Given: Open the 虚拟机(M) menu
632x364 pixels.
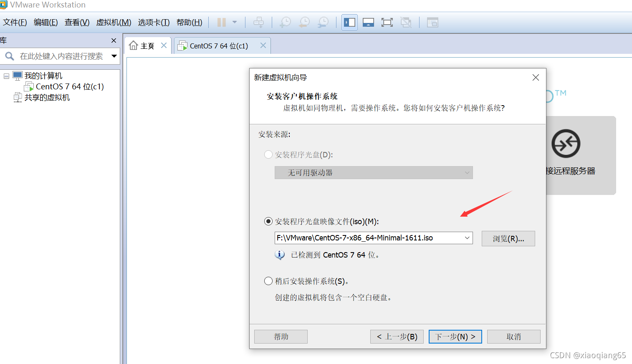Looking at the screenshot, I should pos(114,22).
